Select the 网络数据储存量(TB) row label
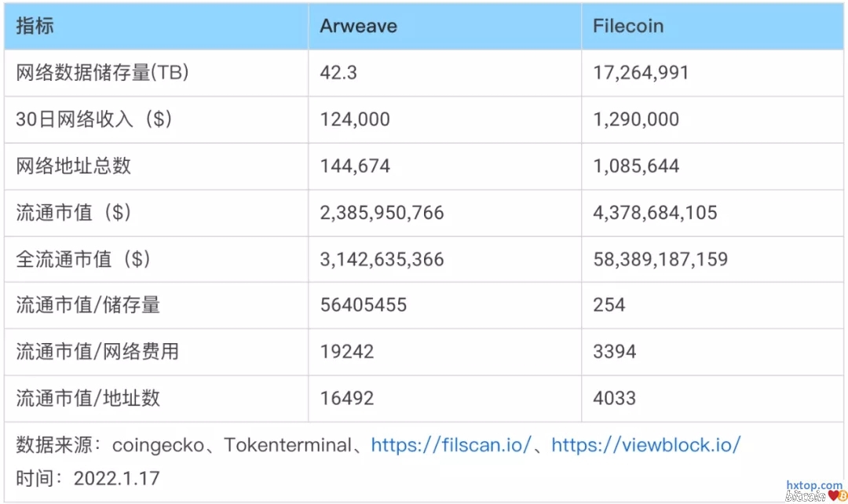 point(102,73)
